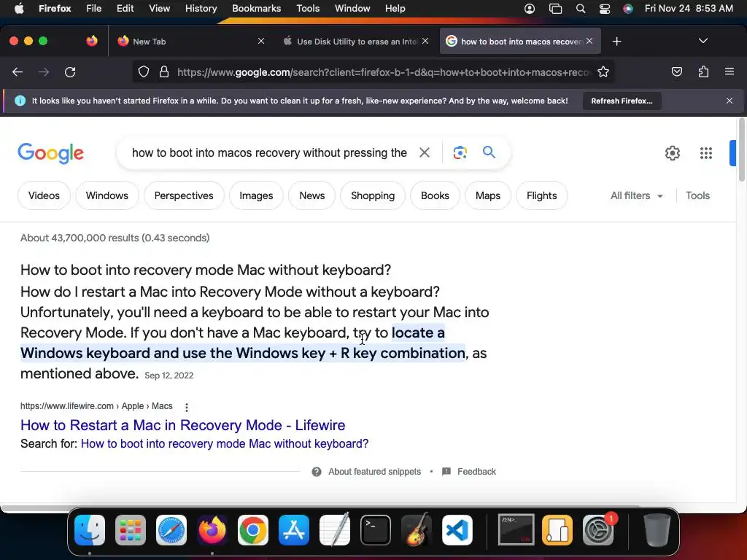Open search Tools options
The height and width of the screenshot is (560, 747).
[697, 195]
